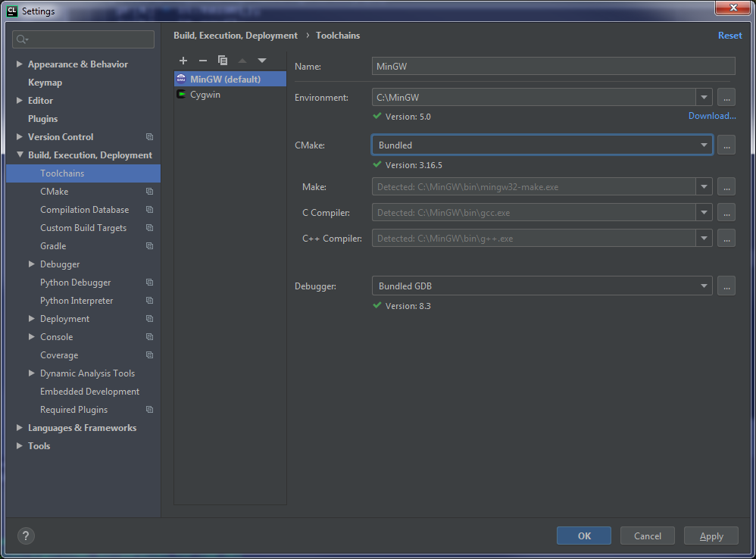Copy the selected toolchain

coord(222,61)
